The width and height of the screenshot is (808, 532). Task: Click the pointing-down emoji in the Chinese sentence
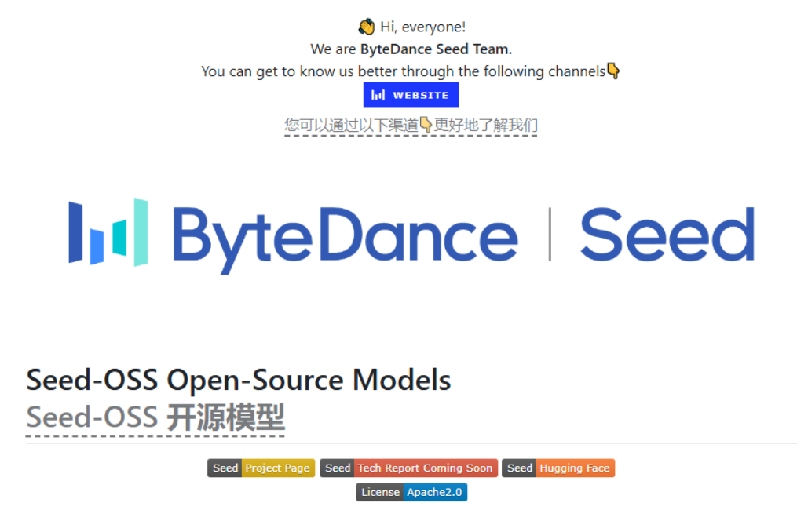point(426,125)
